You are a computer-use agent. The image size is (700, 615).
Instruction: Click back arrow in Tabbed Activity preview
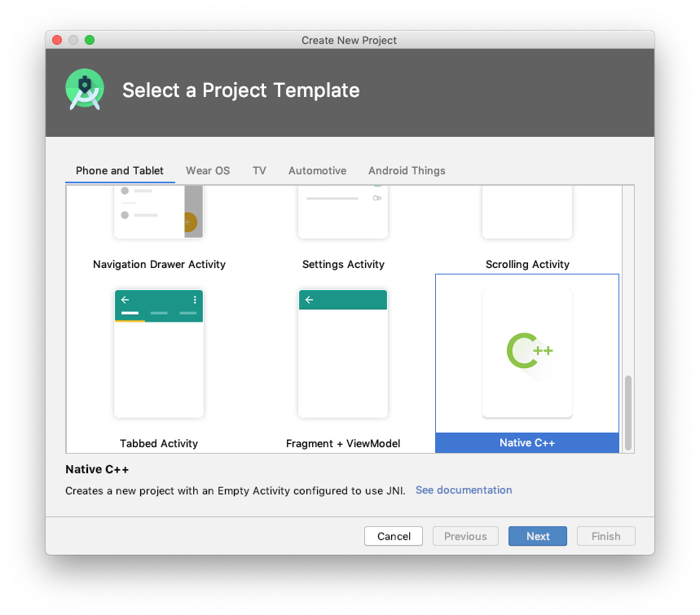pos(125,300)
